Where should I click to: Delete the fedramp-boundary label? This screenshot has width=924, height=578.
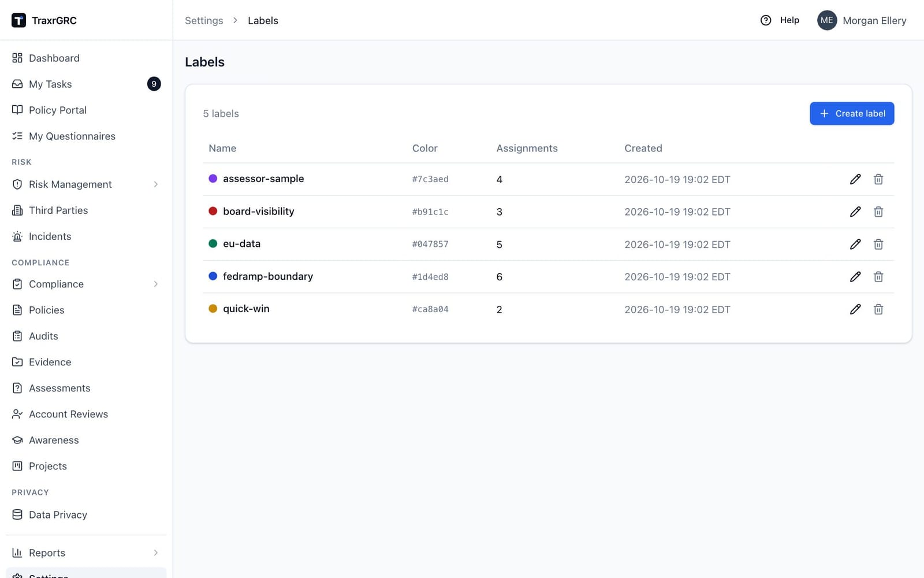pos(878,277)
